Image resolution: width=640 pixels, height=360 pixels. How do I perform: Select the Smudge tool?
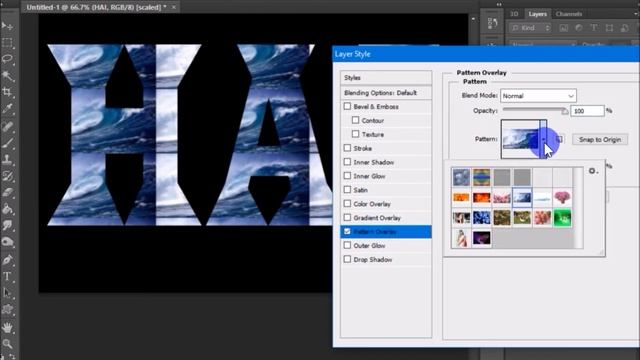(7, 226)
